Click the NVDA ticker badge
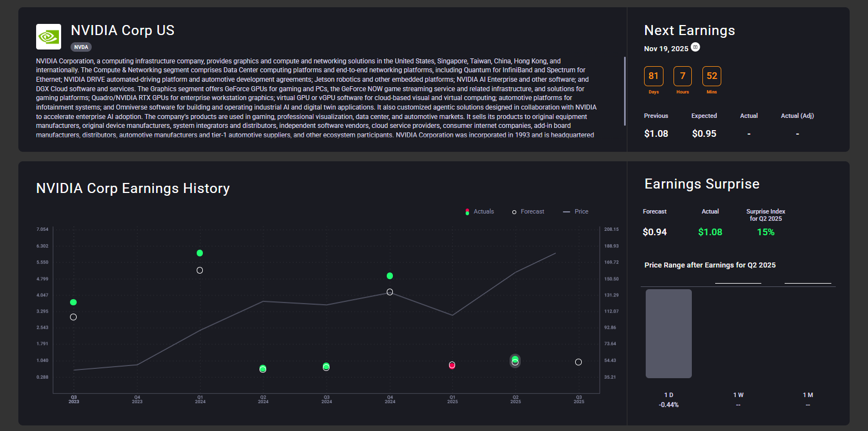The width and height of the screenshot is (868, 431). [x=81, y=47]
